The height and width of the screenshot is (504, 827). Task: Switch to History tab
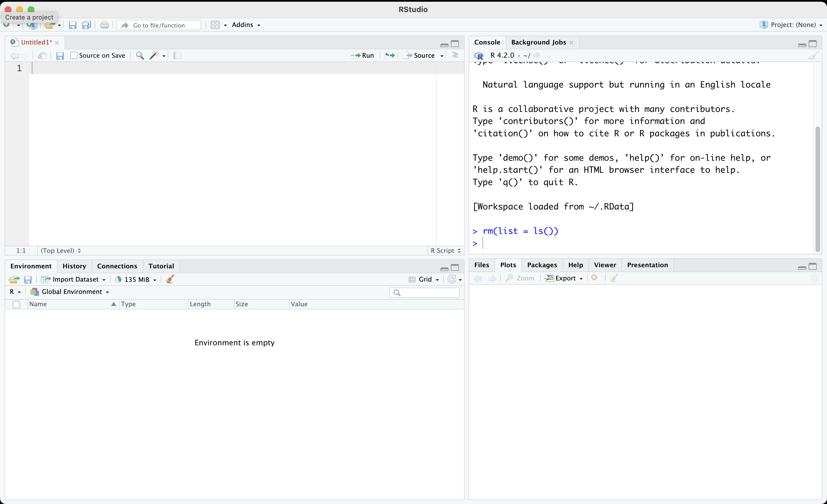click(74, 266)
